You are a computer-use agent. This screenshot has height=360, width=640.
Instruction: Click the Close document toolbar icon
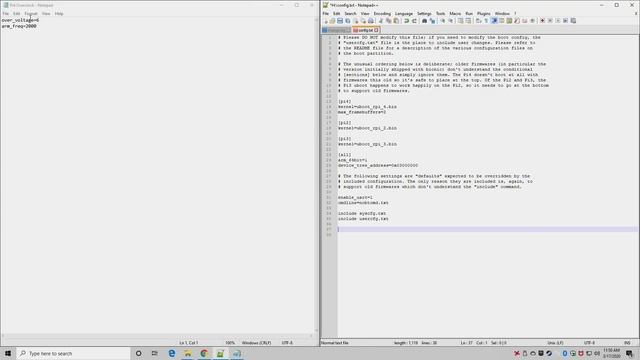pyautogui.click(x=356, y=20)
